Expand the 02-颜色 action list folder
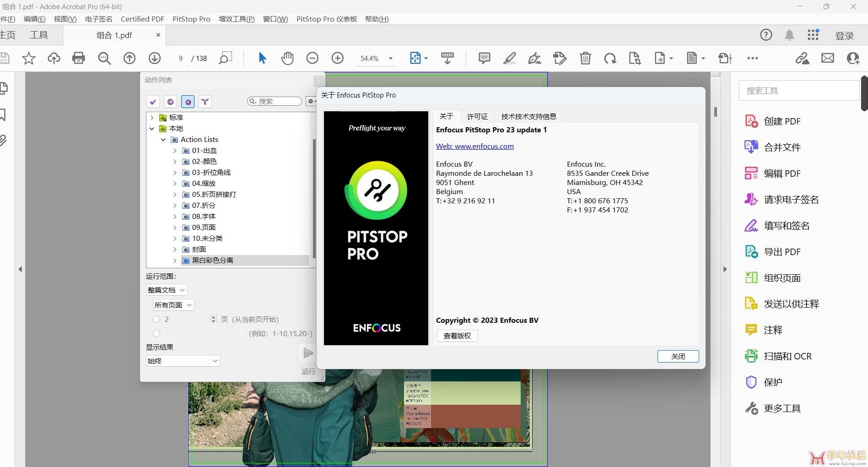The height and width of the screenshot is (467, 868). (x=175, y=162)
